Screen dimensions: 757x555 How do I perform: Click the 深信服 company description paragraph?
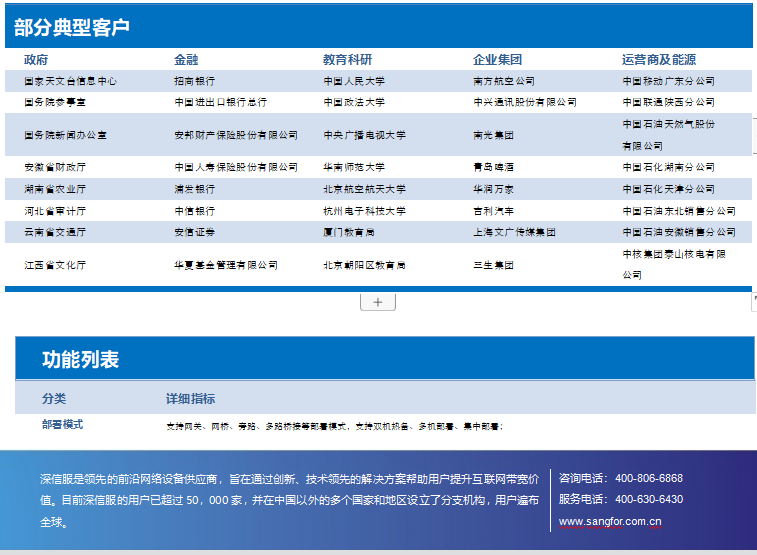290,500
